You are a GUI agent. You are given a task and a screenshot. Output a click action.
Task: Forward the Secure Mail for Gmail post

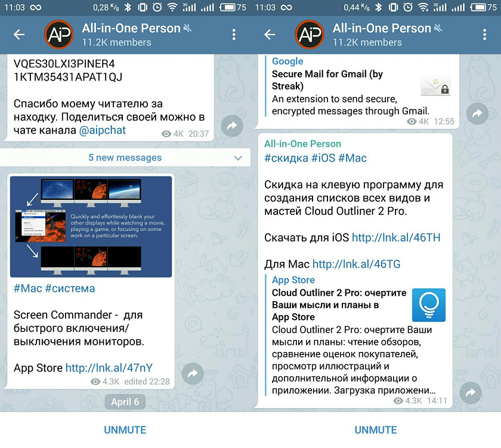pos(477,113)
